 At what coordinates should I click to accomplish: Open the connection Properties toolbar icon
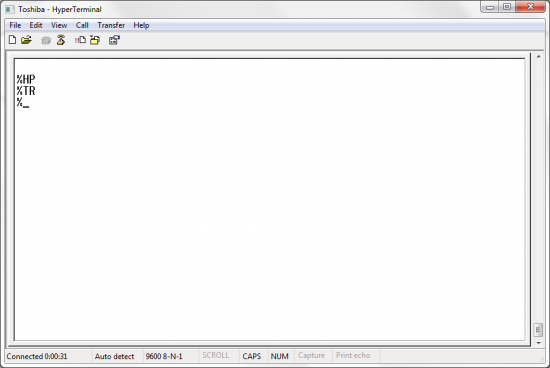[114, 40]
